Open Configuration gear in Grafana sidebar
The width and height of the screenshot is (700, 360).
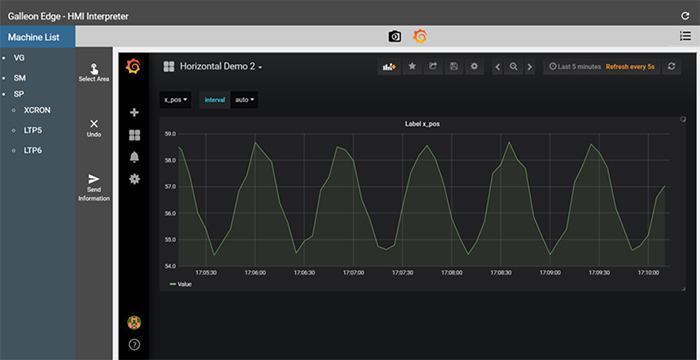click(134, 179)
